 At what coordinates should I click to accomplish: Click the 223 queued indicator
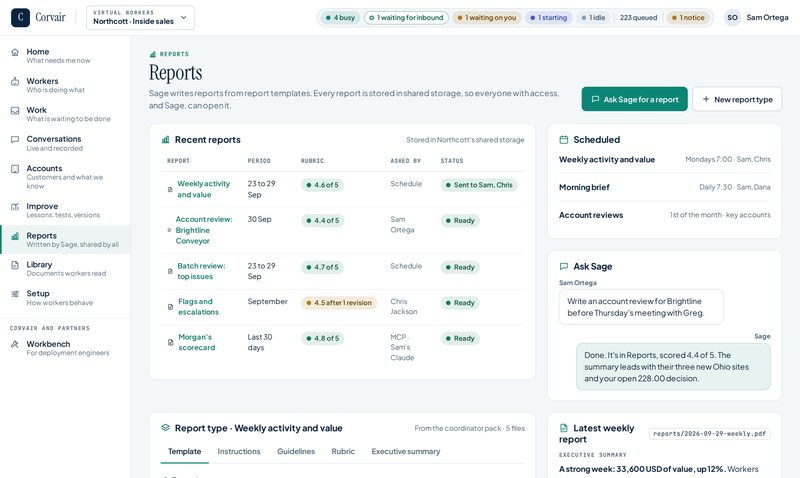click(x=638, y=17)
